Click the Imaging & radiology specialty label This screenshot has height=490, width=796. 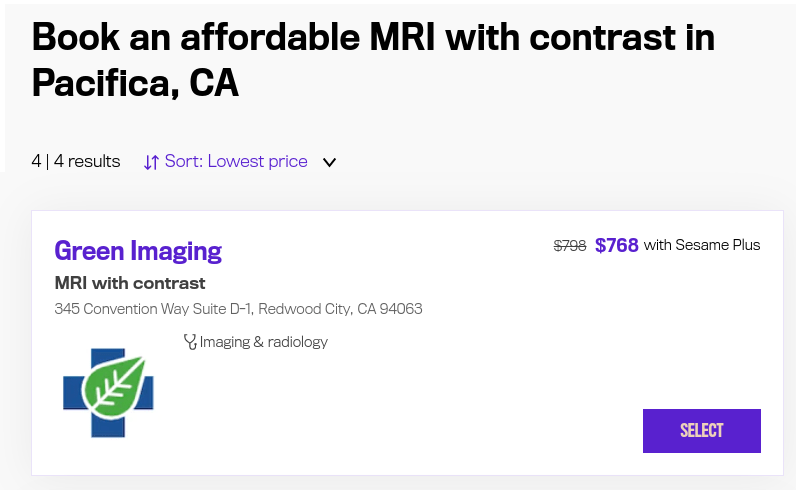pyautogui.click(x=263, y=342)
